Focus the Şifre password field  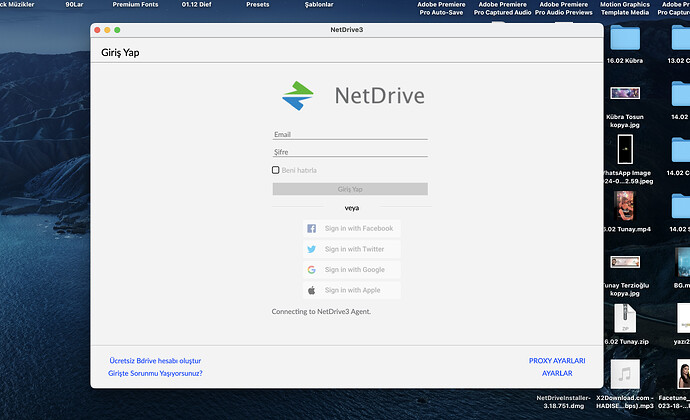(x=350, y=152)
